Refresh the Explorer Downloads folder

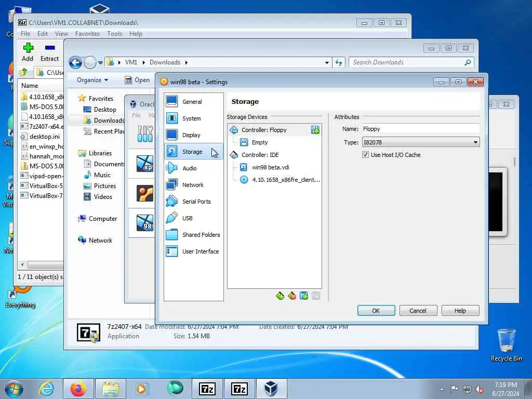(339, 62)
